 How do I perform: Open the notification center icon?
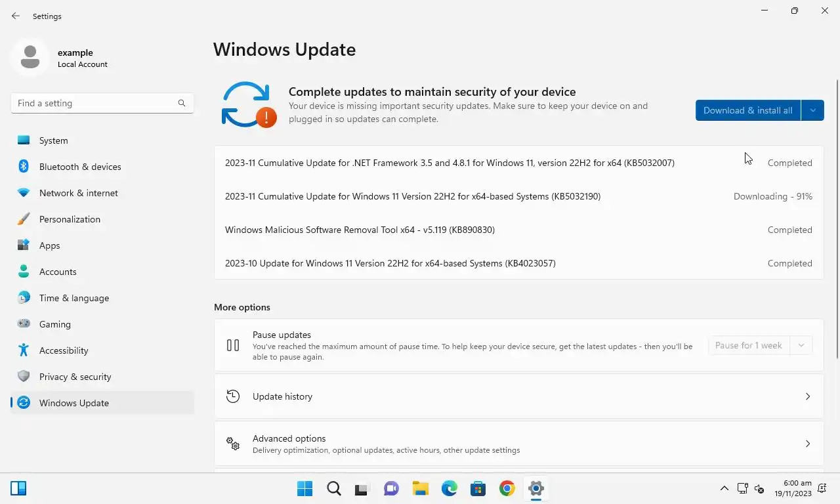pos(822,488)
